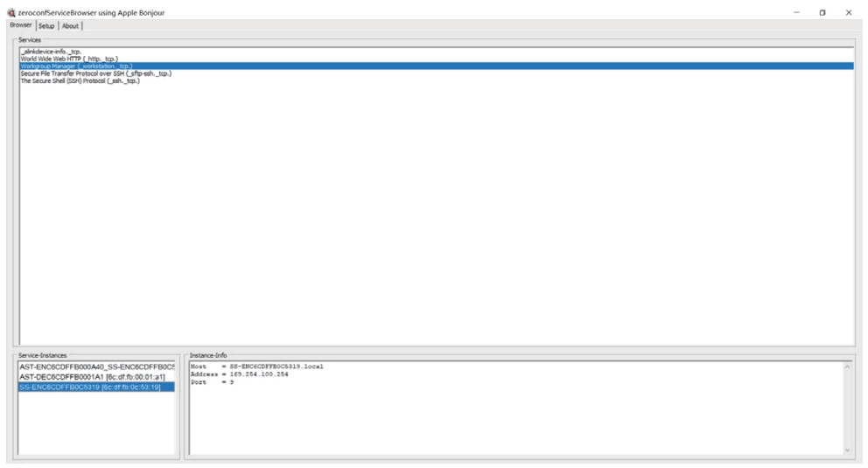Click the zeroconfServiceBrowser app icon in title bar
The width and height of the screenshot is (868, 468).
pyautogui.click(x=11, y=12)
